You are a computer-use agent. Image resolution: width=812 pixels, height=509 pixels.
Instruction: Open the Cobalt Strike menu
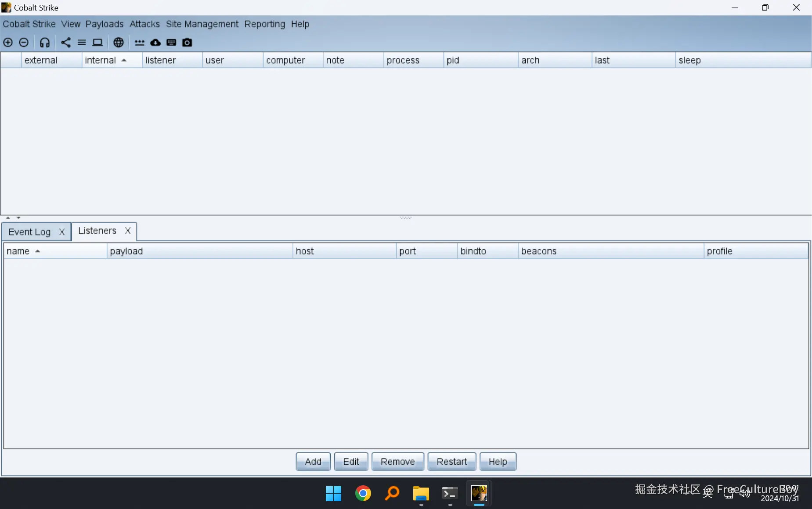(x=29, y=24)
